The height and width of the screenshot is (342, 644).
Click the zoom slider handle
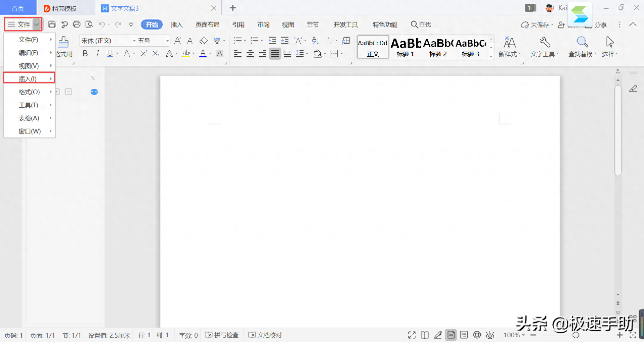coord(576,335)
